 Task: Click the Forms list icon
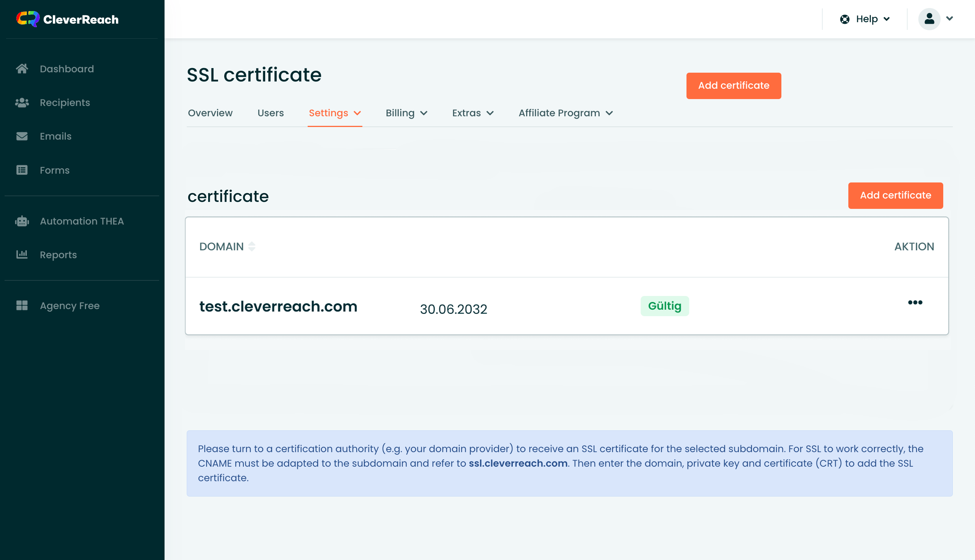pos(22,170)
